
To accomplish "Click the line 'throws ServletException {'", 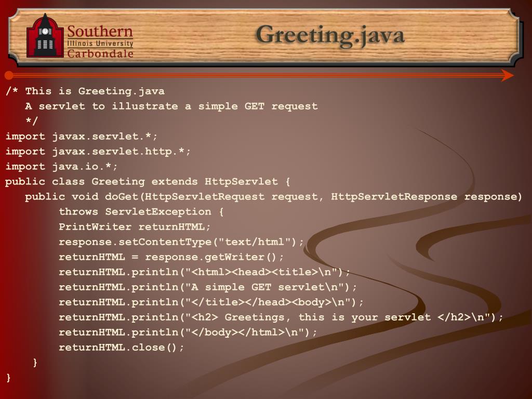I will (x=141, y=212).
